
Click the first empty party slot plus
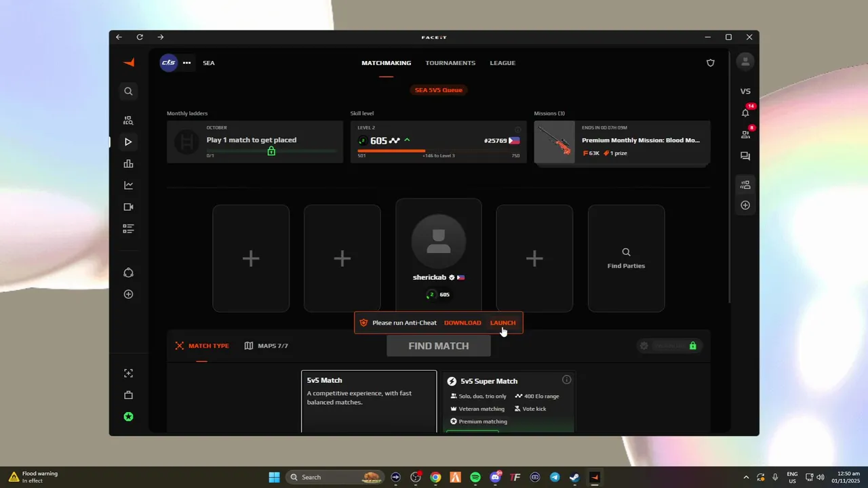251,258
